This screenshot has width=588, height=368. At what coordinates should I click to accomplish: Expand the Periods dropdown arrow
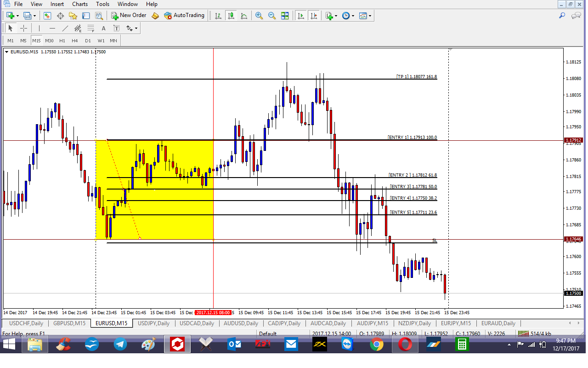(x=353, y=16)
